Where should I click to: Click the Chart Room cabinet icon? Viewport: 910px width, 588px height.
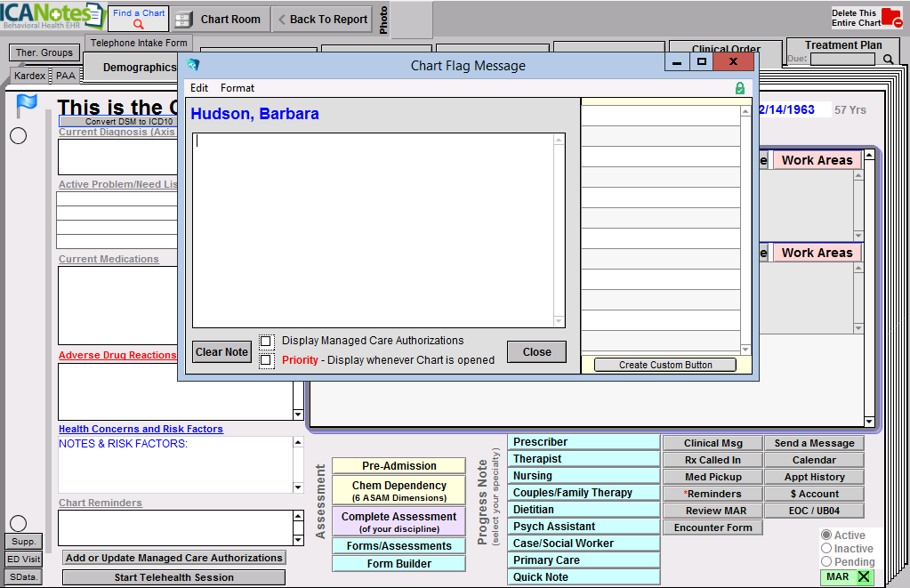[183, 20]
